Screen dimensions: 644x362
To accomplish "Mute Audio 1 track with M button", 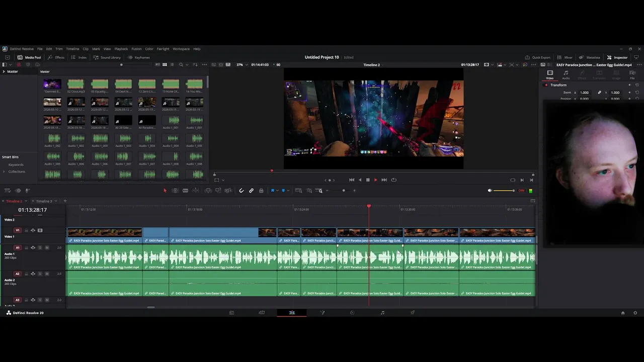I will (47, 247).
